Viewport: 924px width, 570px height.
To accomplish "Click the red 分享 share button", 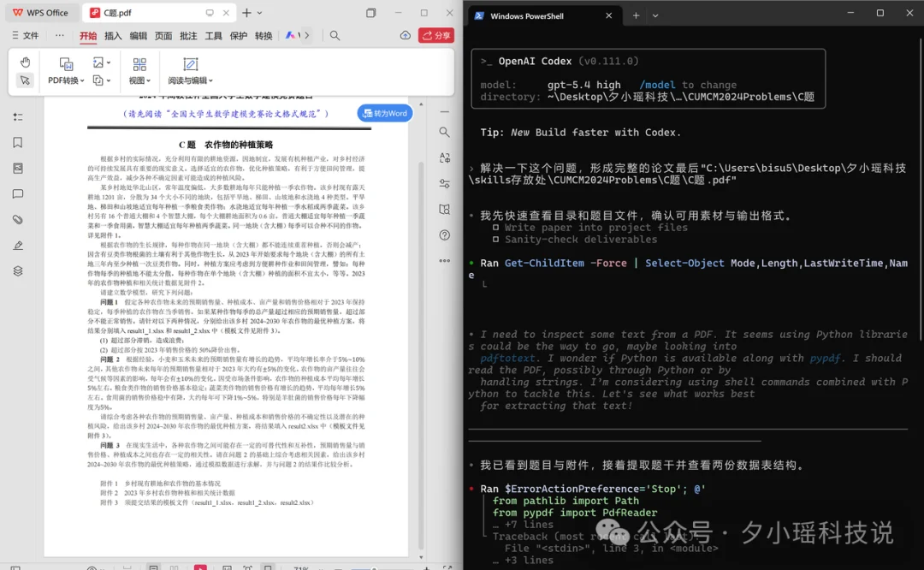I will tap(436, 36).
